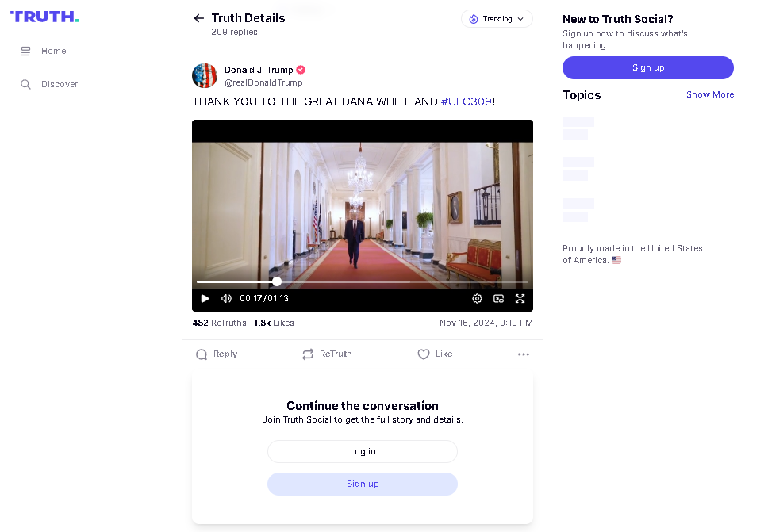Click Sign up in Continue the conversation
This screenshot has width=768, height=532.
[x=363, y=484]
